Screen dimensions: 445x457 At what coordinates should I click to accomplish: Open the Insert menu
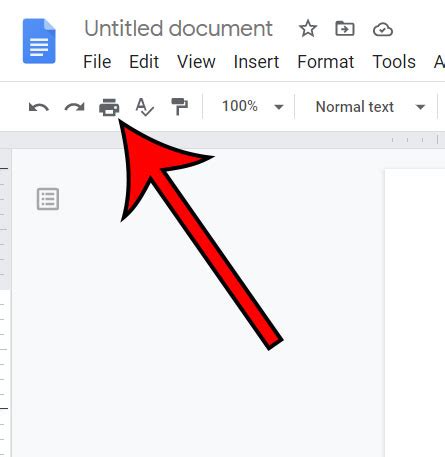coord(256,62)
